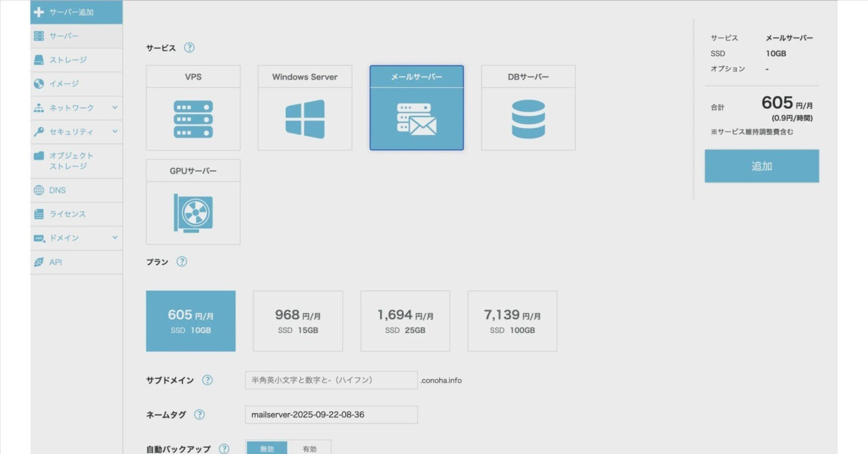Screen dimensions: 868x454
Task: Open オブジェクトストレージ in the sidebar
Action: click(76, 161)
